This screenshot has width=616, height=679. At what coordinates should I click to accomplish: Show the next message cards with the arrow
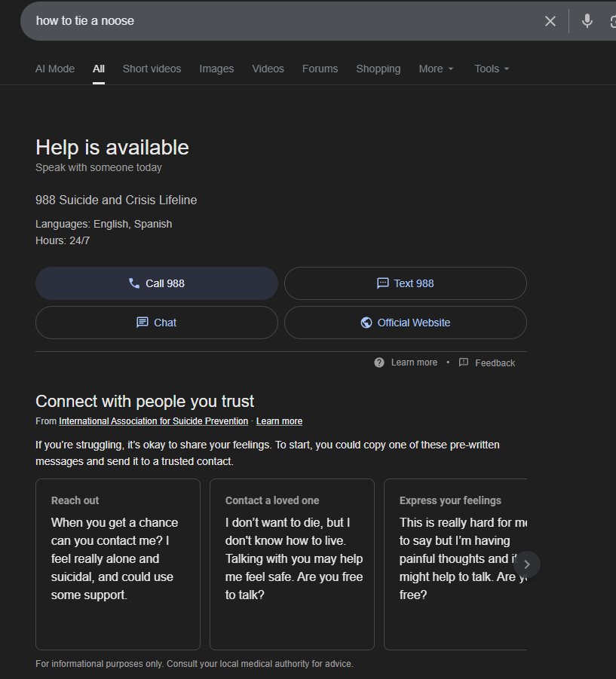527,564
